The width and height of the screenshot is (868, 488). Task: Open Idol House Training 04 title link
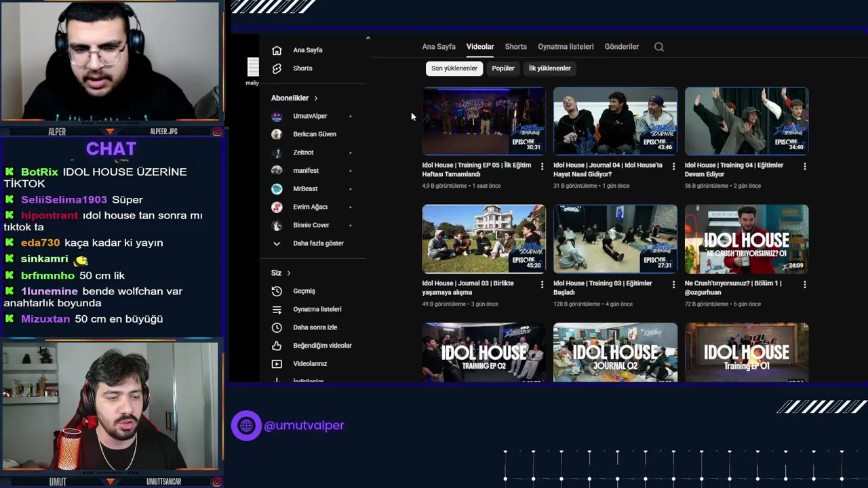(734, 170)
